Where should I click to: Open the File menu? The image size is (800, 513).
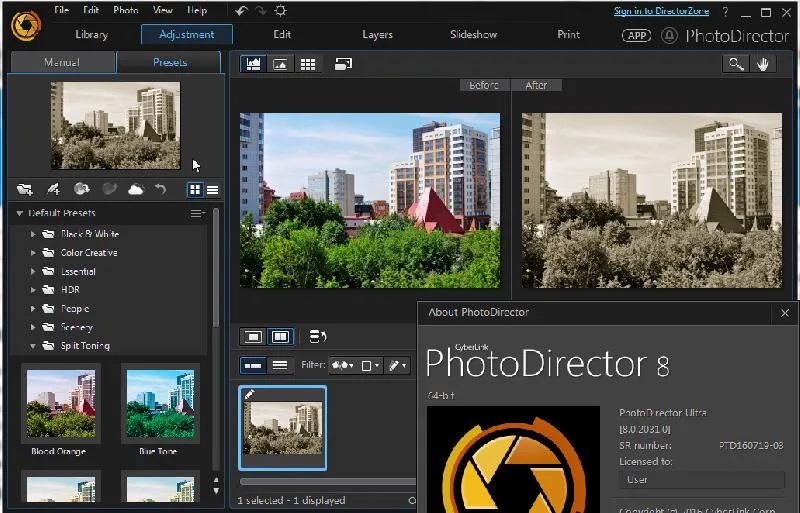(61, 10)
